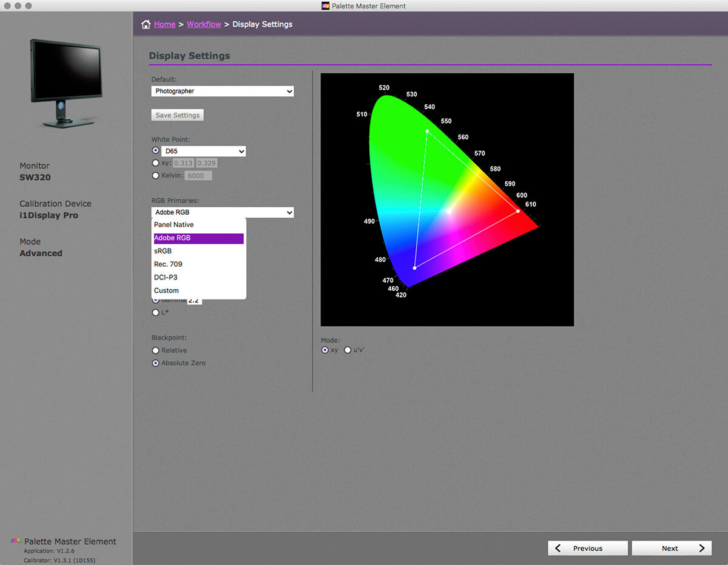This screenshot has height=565, width=728.
Task: Select Absolute Zero blackpoint
Action: 155,363
